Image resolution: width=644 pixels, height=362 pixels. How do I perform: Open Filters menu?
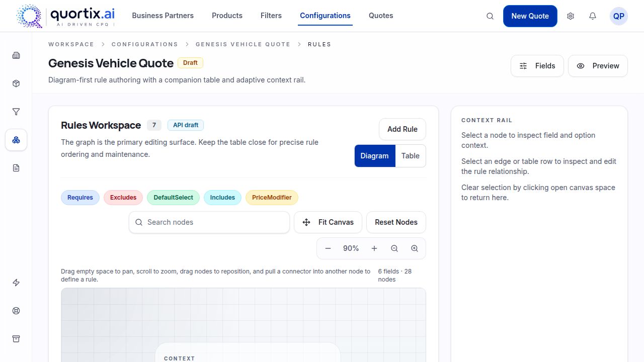click(x=271, y=16)
